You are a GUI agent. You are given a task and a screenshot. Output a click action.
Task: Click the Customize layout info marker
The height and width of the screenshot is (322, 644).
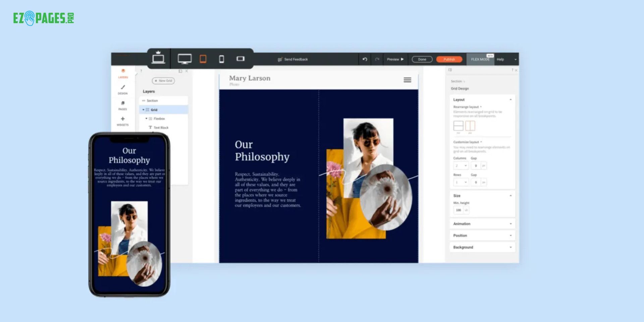(x=481, y=142)
